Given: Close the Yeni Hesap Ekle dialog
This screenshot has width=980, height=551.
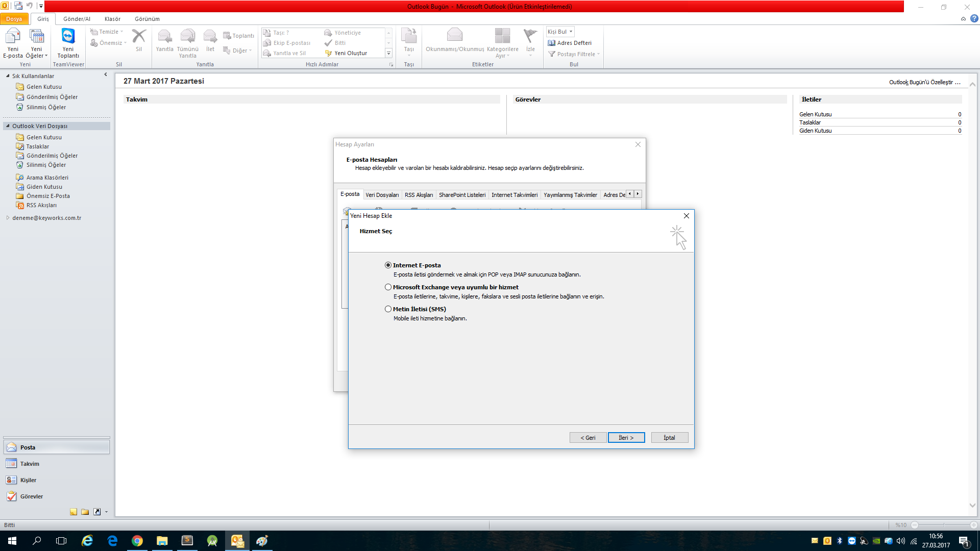Looking at the screenshot, I should point(687,216).
